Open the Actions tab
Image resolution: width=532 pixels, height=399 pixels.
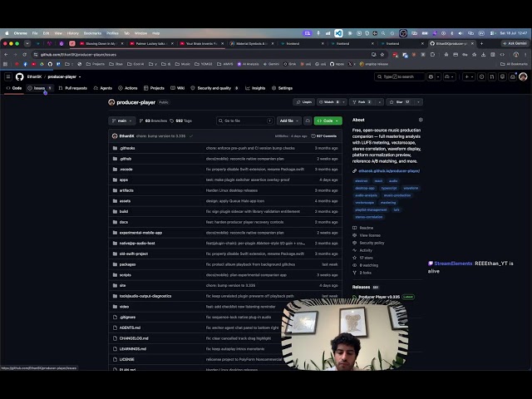point(127,88)
